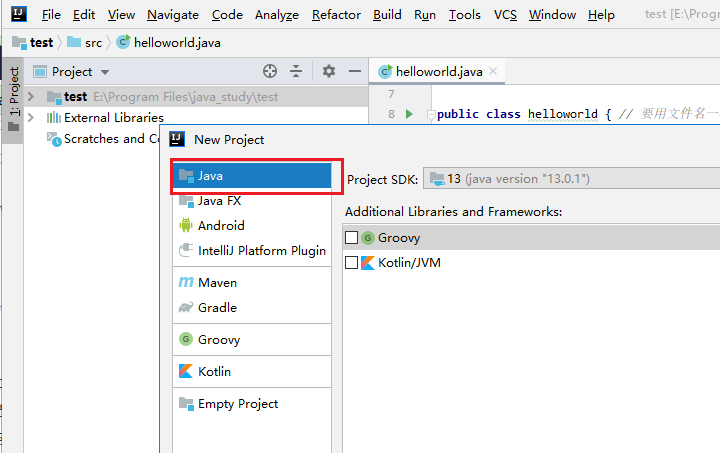This screenshot has height=453, width=720.
Task: Select Groovy project type in left list
Action: click(252, 340)
